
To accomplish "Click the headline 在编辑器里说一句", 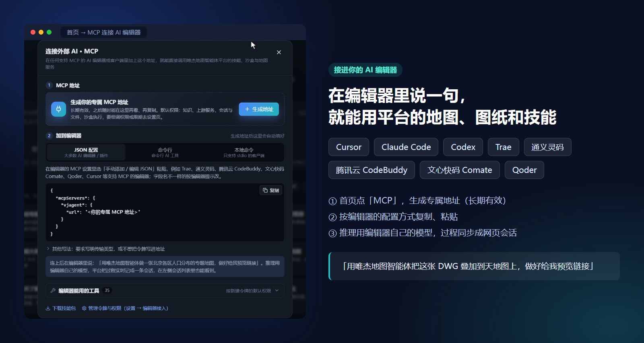I will point(397,96).
